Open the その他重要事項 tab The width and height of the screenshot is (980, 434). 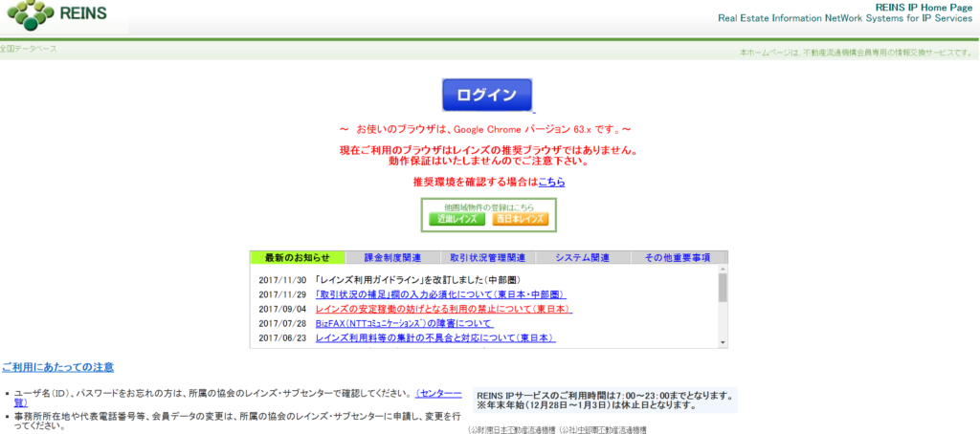pyautogui.click(x=678, y=258)
